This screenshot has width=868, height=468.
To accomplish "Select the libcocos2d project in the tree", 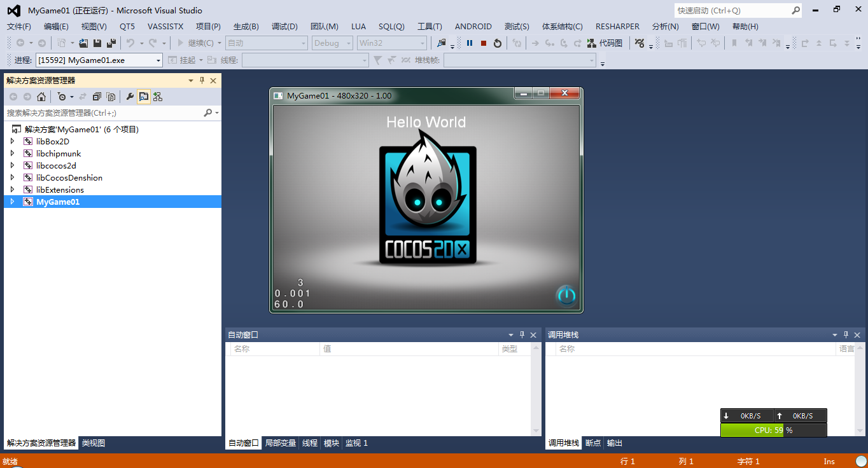I will pyautogui.click(x=56, y=165).
